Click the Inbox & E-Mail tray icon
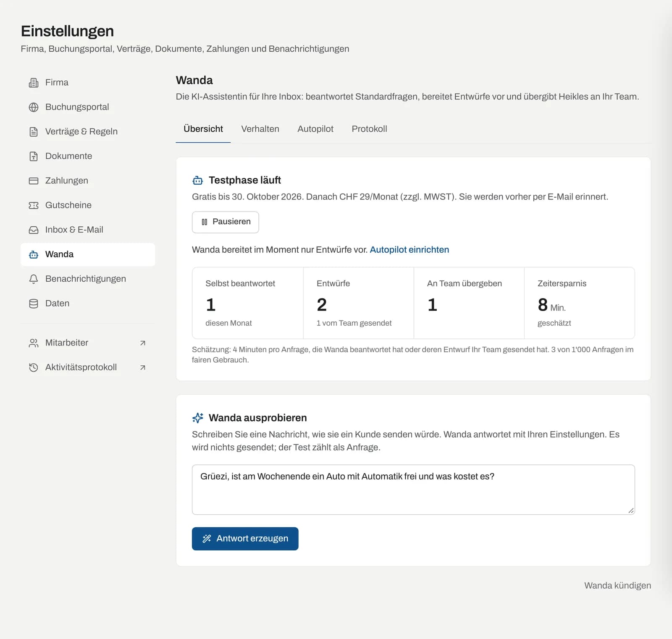Viewport: 672px width, 639px height. click(34, 230)
